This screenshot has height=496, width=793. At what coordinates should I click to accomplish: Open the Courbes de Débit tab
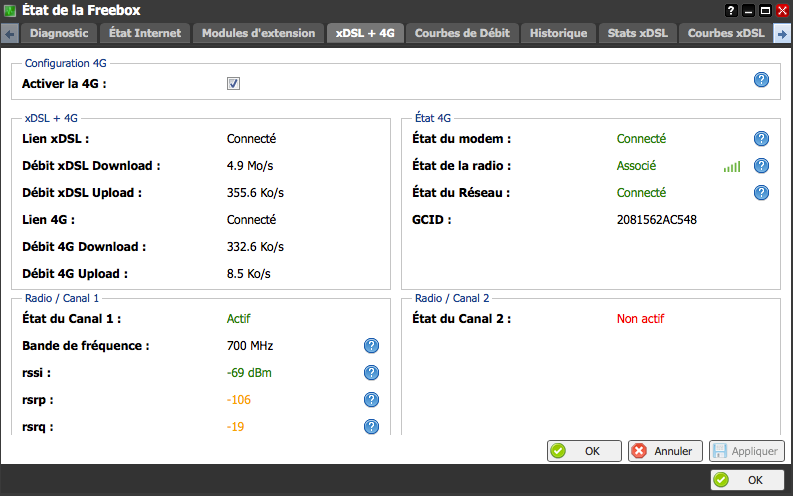click(x=461, y=33)
